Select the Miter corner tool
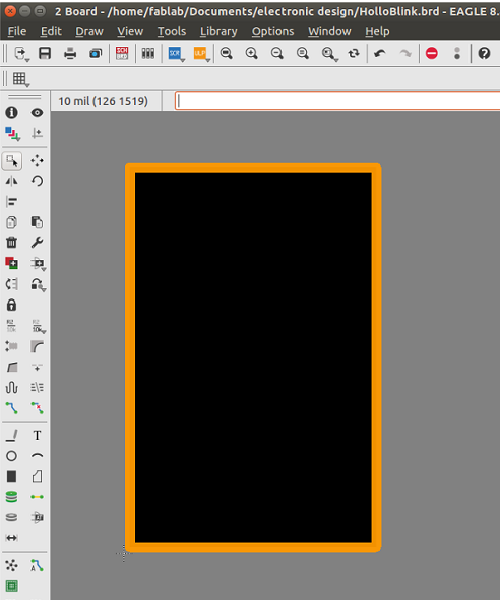The width and height of the screenshot is (500, 600). pyautogui.click(x=37, y=346)
